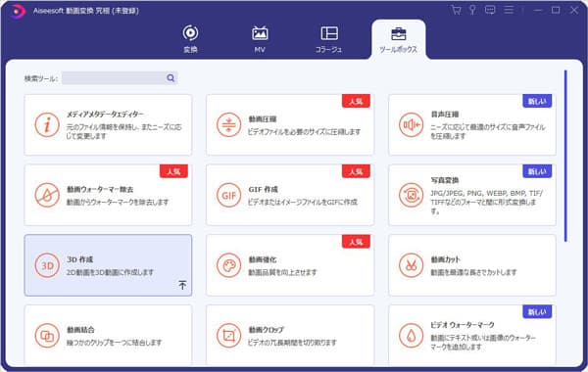Click the 人気 badge on 動画圧縮 card
Screen dimensions: 588x372
[356, 101]
